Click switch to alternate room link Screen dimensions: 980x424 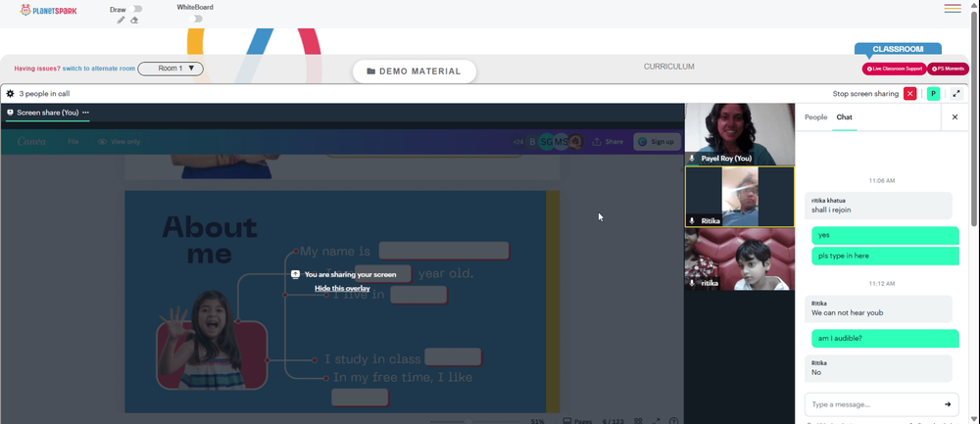(x=99, y=69)
